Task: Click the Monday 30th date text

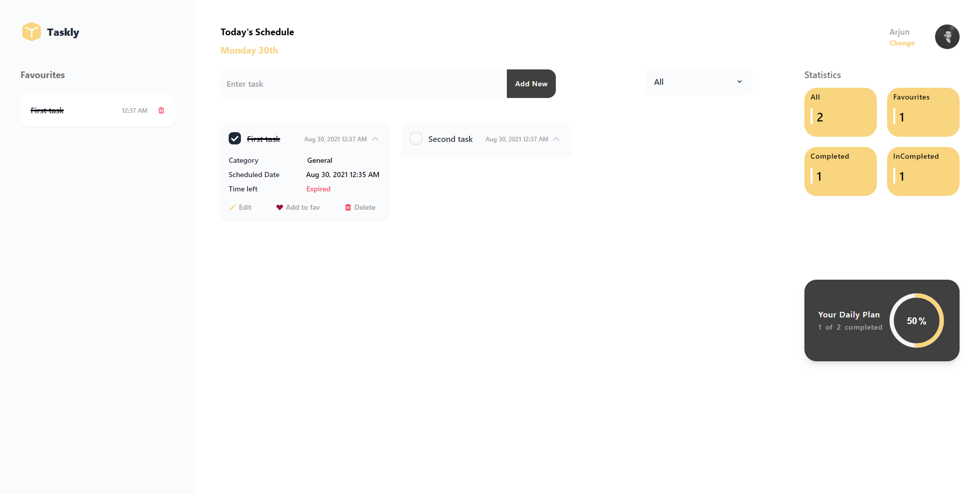Action: [249, 51]
